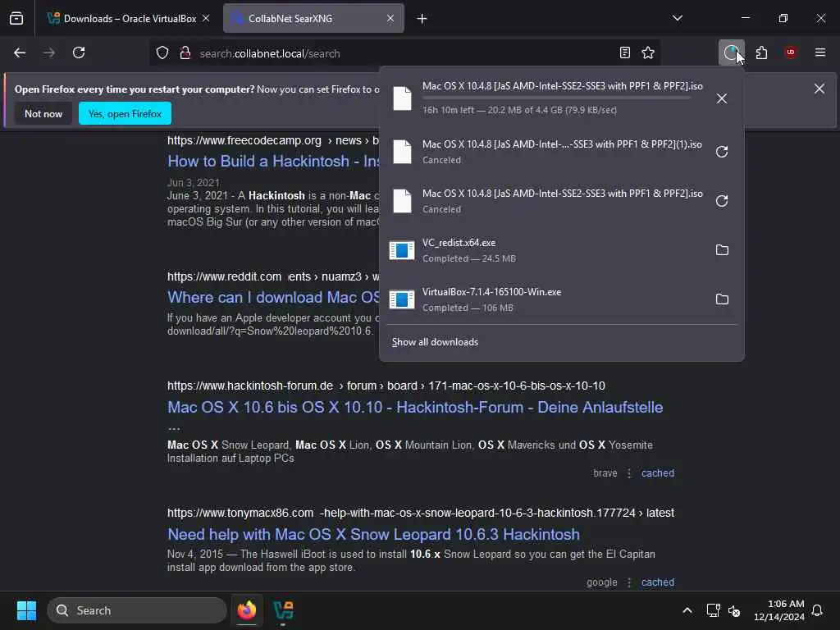
Task: Open a new tab with plus button
Action: pos(422,19)
